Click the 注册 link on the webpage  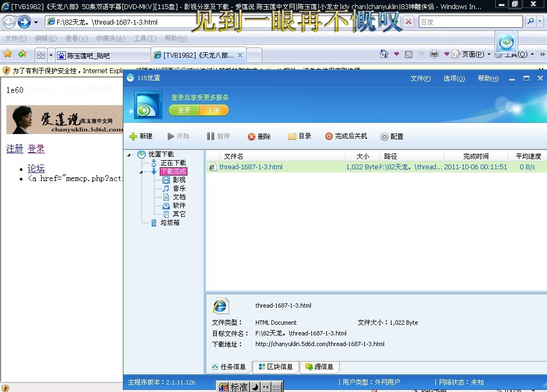point(14,148)
